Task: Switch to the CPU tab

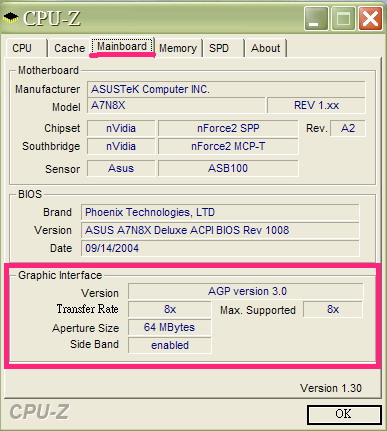Action: click(x=26, y=48)
